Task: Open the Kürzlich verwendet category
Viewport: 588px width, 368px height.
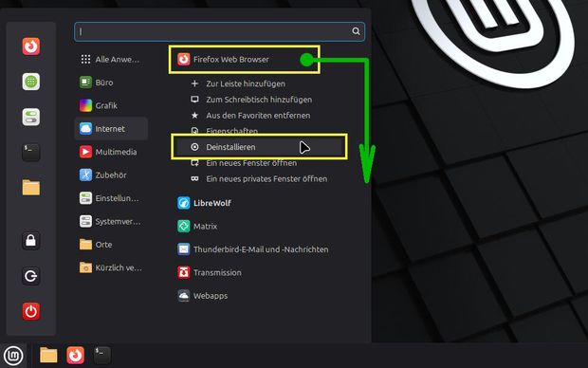Action: tap(111, 267)
